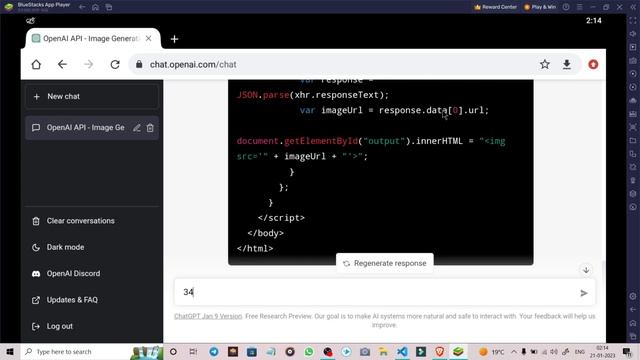Go to the browser home page icon
640x360 pixels.
tap(36, 64)
